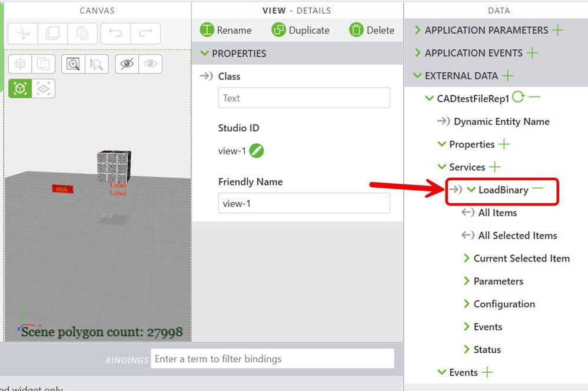Show all components with eye icon
The height and width of the screenshot is (391, 588).
click(x=150, y=64)
